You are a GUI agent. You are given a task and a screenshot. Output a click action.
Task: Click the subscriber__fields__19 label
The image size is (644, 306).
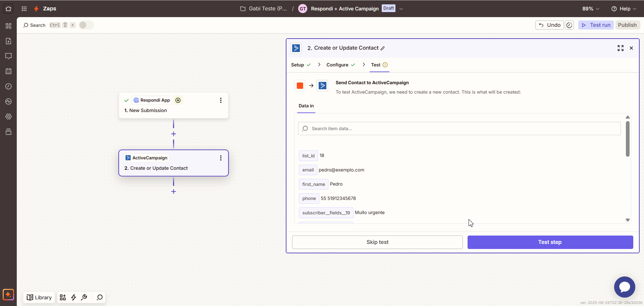click(x=326, y=213)
